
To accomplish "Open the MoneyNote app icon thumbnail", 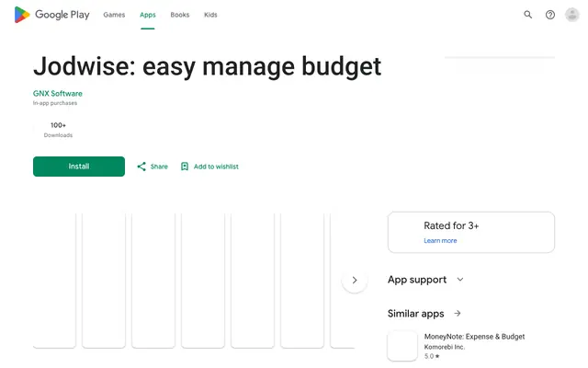I will [402, 346].
